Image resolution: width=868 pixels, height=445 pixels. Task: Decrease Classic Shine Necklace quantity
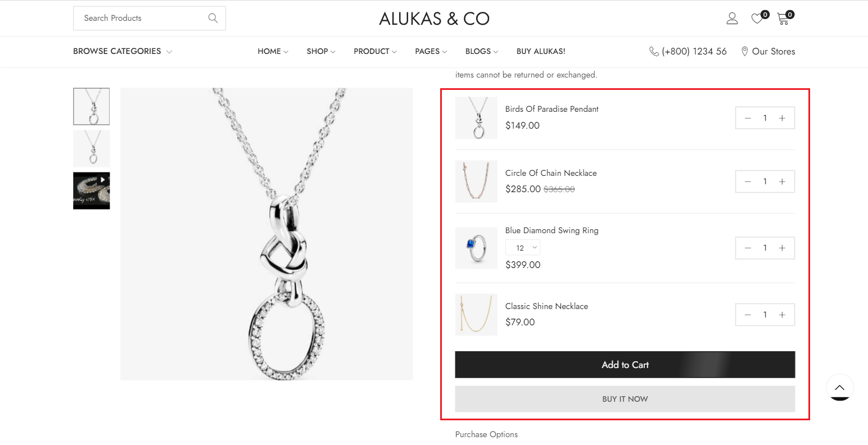click(748, 315)
